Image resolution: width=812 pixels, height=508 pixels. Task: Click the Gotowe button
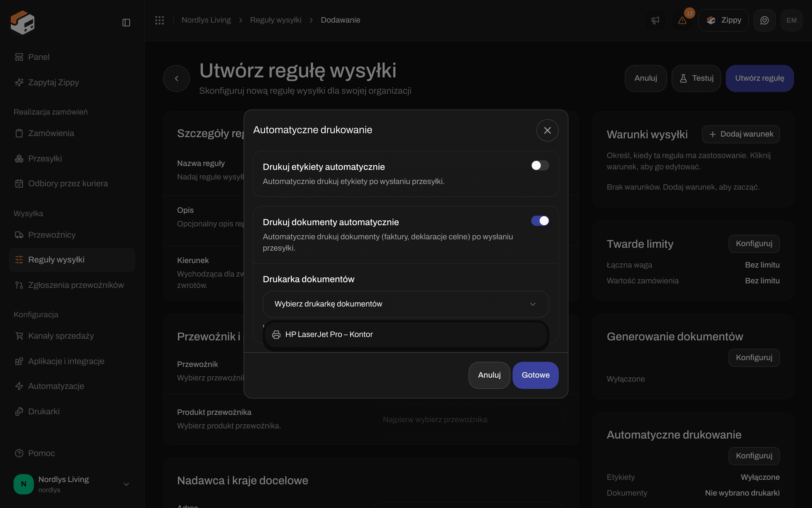click(535, 375)
